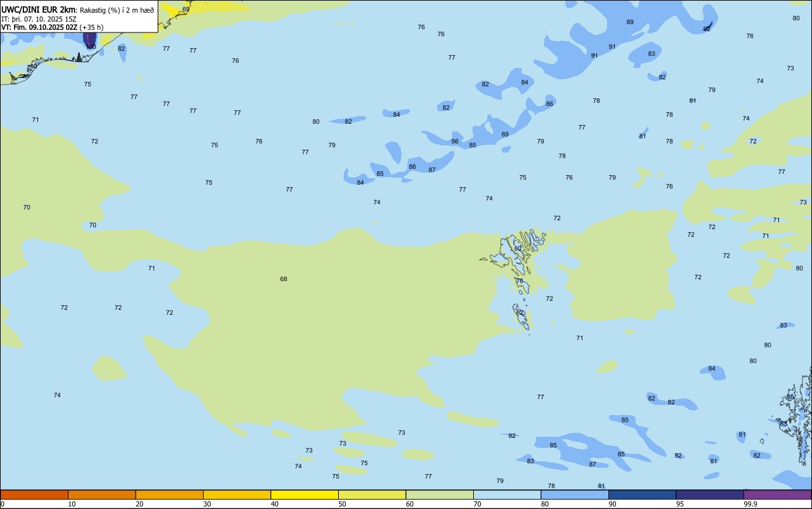The width and height of the screenshot is (812, 509).
Task: Choose the 30–40 amber legend swatch
Action: [237, 494]
